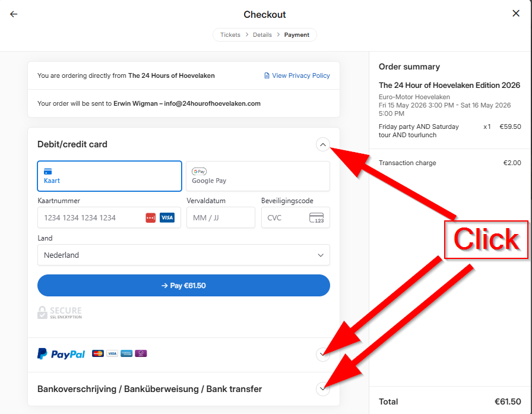
Task: Select the Kaart payment method
Action: click(109, 176)
